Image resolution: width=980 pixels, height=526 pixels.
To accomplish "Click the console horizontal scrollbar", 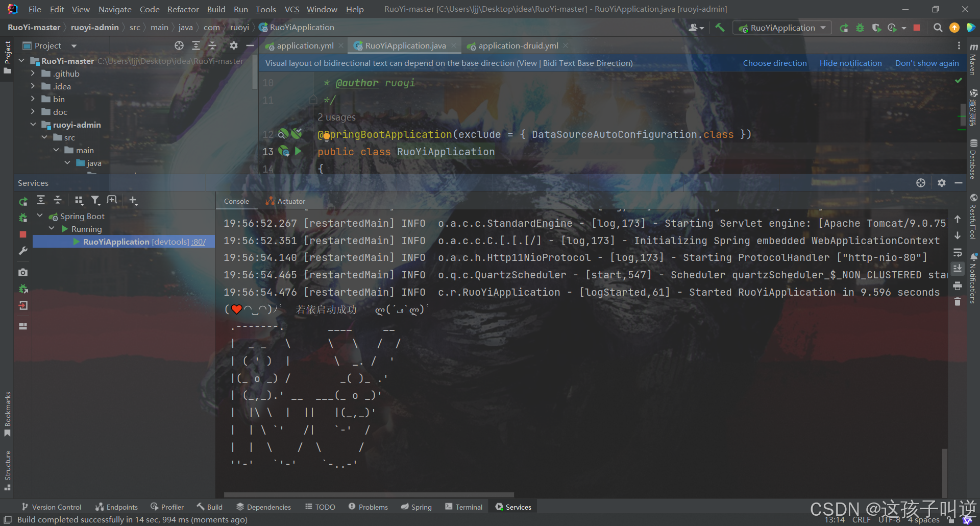I will (x=369, y=495).
